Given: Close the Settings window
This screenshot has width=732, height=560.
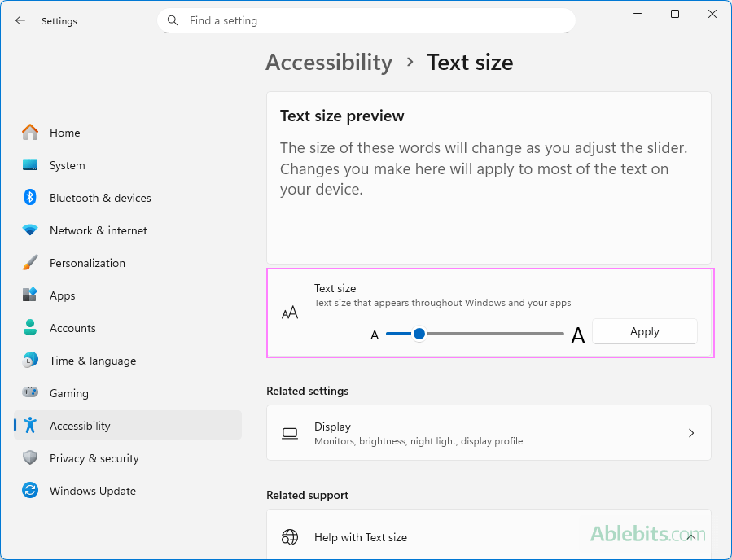Looking at the screenshot, I should pos(712,14).
